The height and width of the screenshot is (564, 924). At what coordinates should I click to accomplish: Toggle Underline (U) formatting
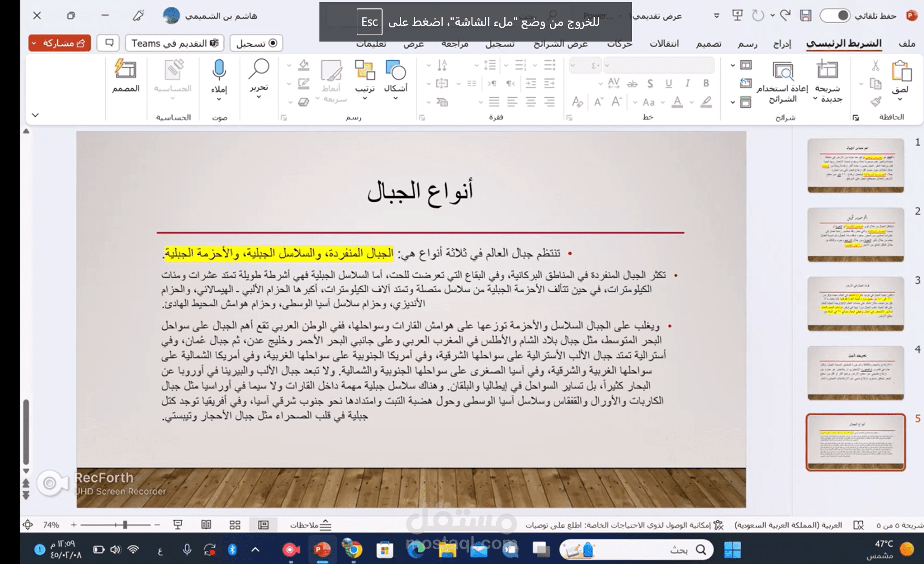pos(669,83)
